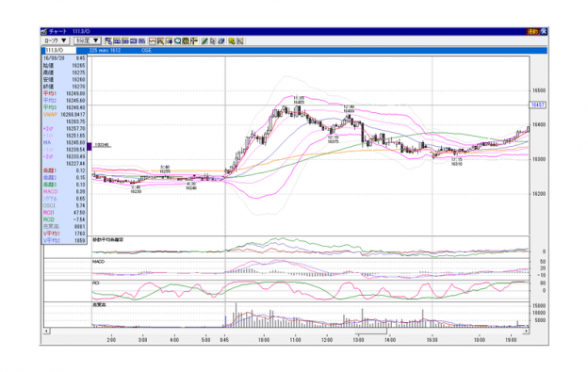Click the horizontal scrollbar left arrow
The image size is (588, 372).
pos(46,332)
